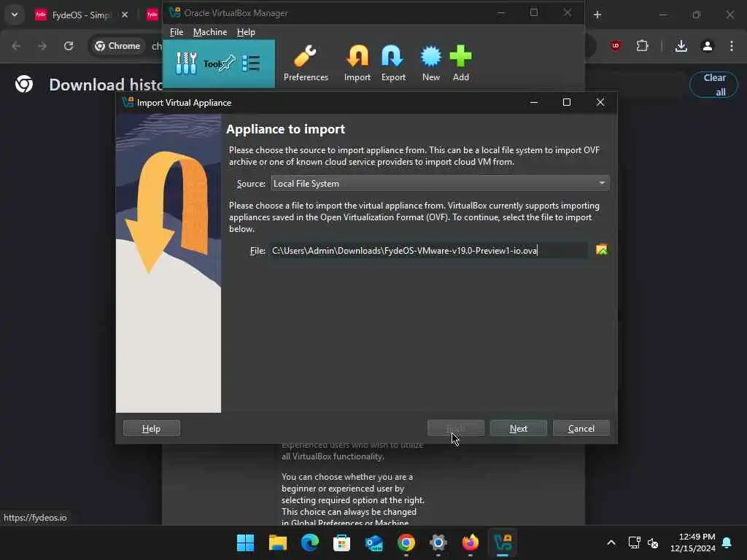Open the network status tray icon
Screen dimensions: 747x560
(634, 542)
